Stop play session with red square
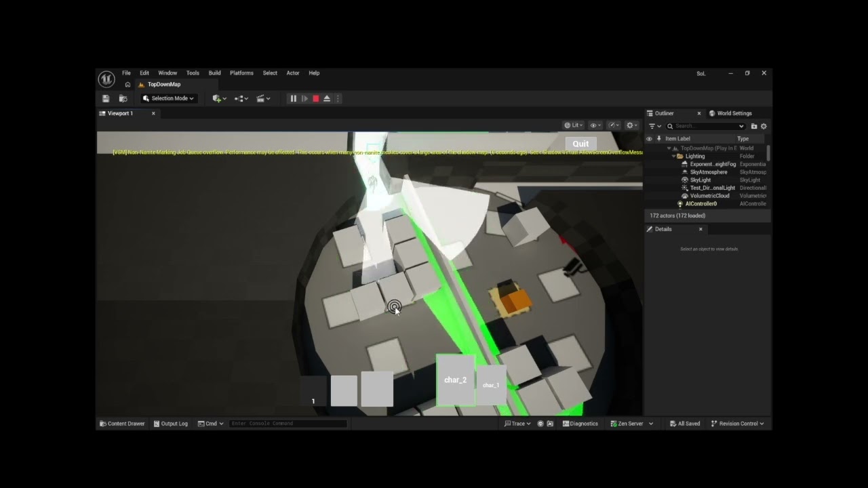 pos(315,98)
